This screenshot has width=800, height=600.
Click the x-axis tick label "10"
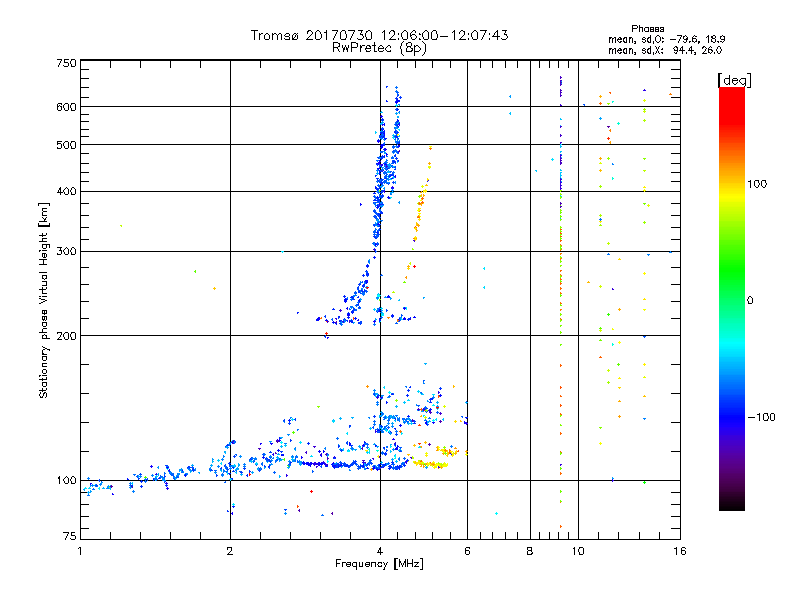578,551
